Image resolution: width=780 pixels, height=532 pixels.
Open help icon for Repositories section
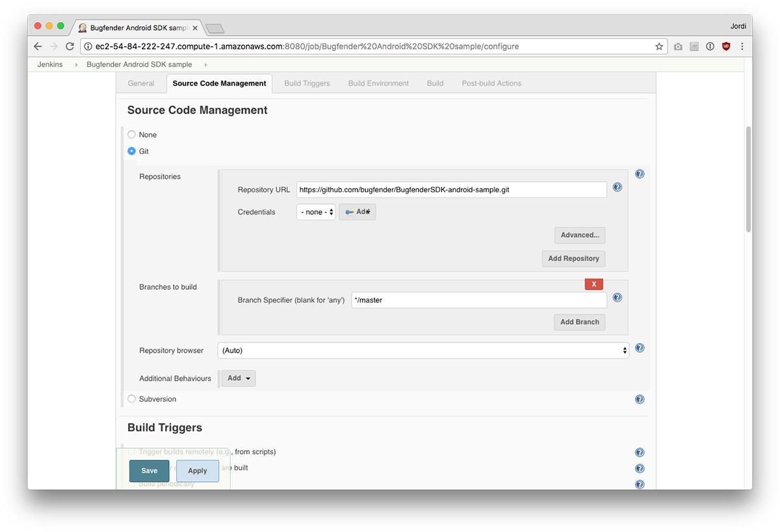pos(640,174)
